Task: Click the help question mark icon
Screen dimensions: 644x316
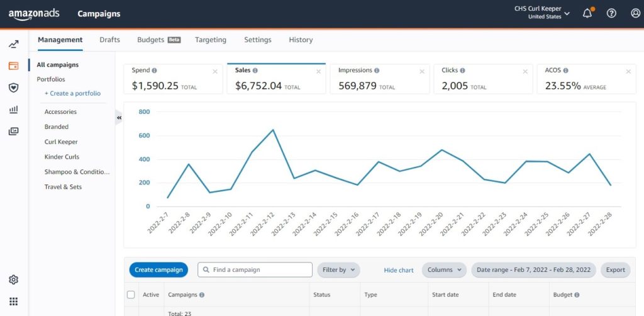Action: 611,13
